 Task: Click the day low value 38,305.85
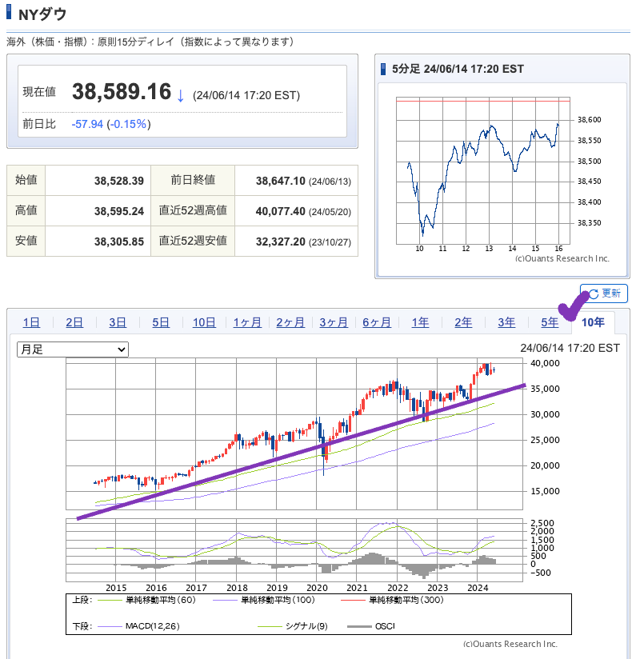119,242
